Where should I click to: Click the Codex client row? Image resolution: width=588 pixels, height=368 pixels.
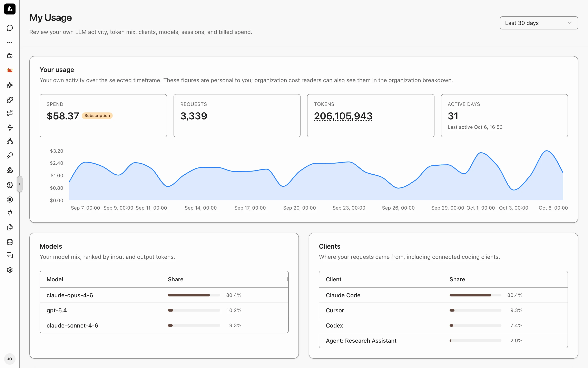point(443,325)
